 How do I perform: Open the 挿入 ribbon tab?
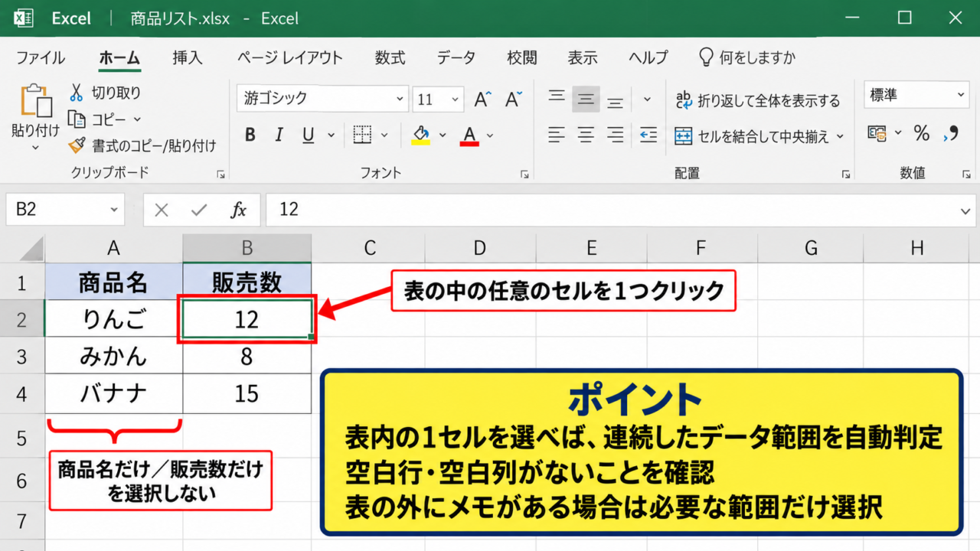pos(188,57)
